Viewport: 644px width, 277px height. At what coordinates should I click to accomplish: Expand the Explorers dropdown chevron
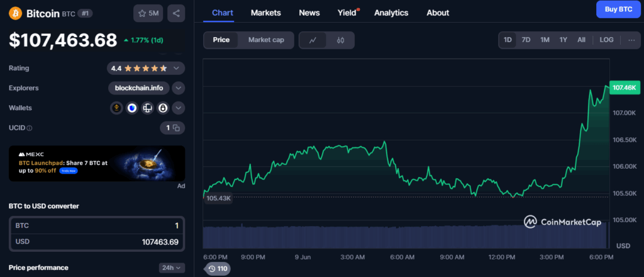pyautogui.click(x=178, y=88)
